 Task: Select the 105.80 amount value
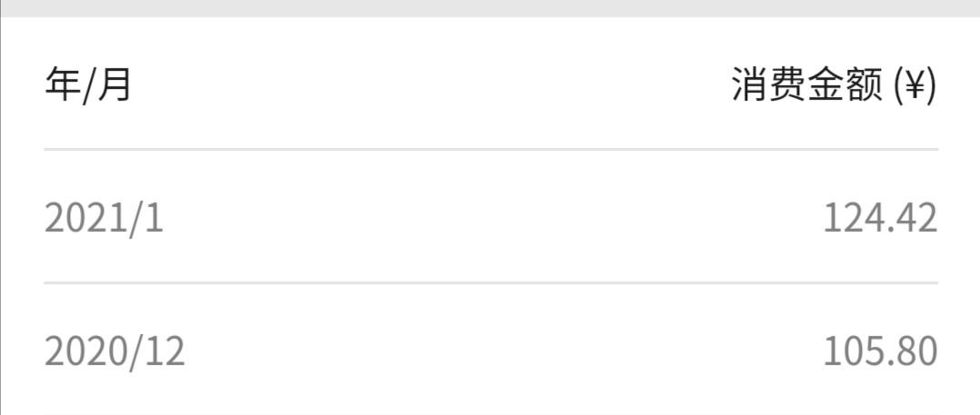point(880,351)
